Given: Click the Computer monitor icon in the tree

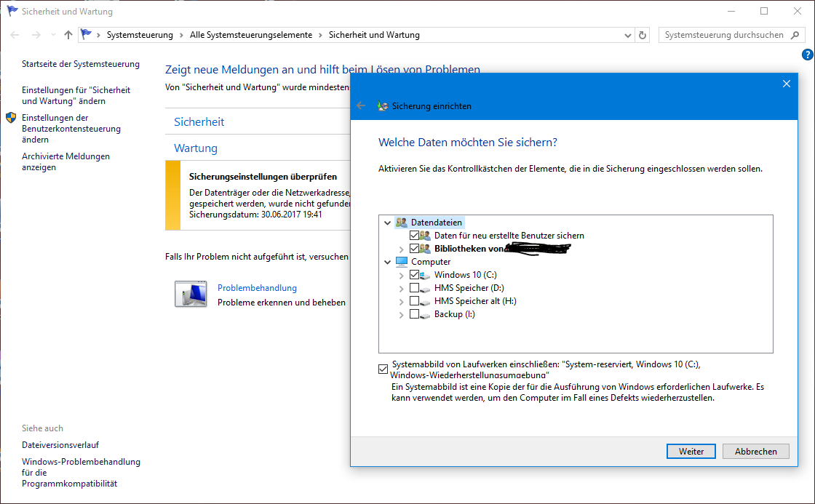Looking at the screenshot, I should pyautogui.click(x=401, y=262).
